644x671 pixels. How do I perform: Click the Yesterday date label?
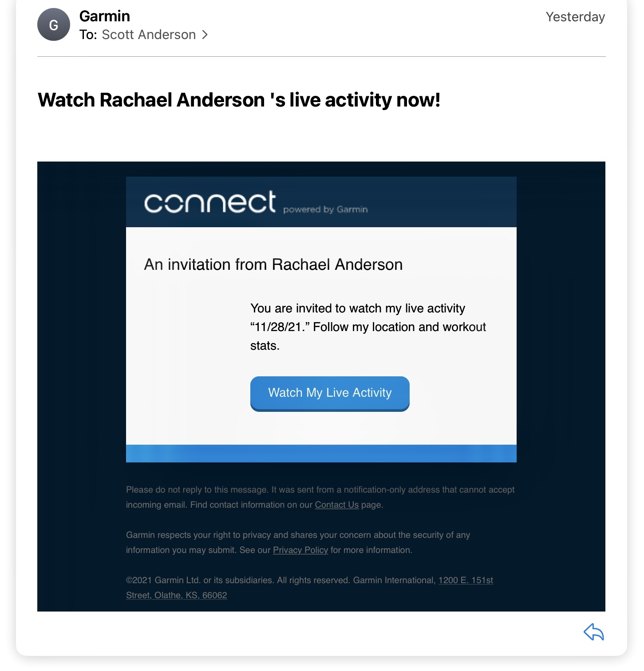(x=575, y=17)
